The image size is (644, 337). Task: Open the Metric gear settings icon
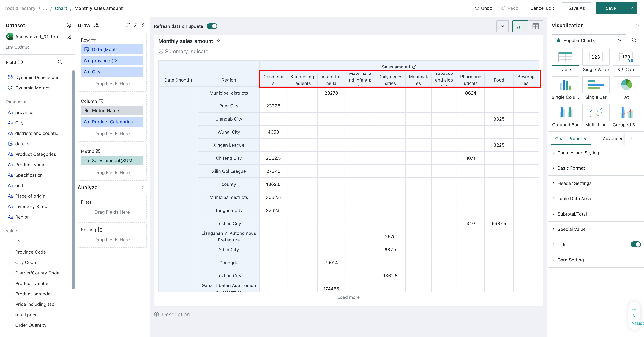(x=98, y=151)
